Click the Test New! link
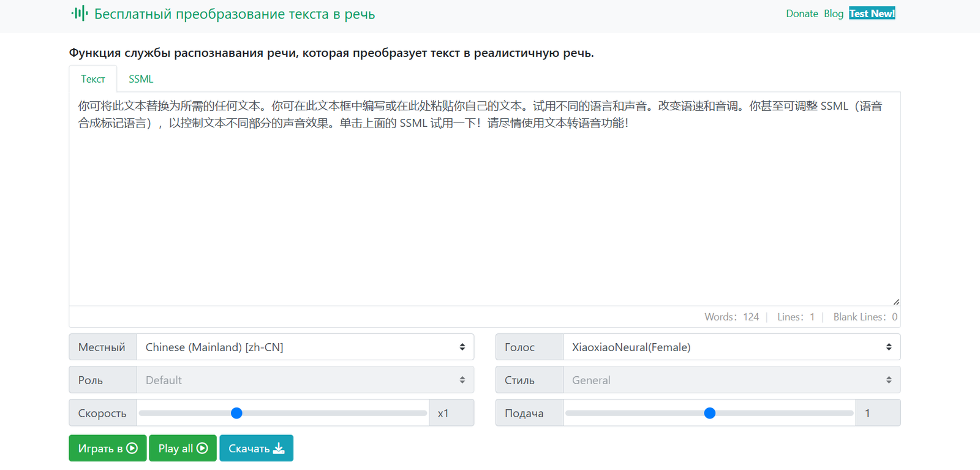 pyautogui.click(x=872, y=13)
